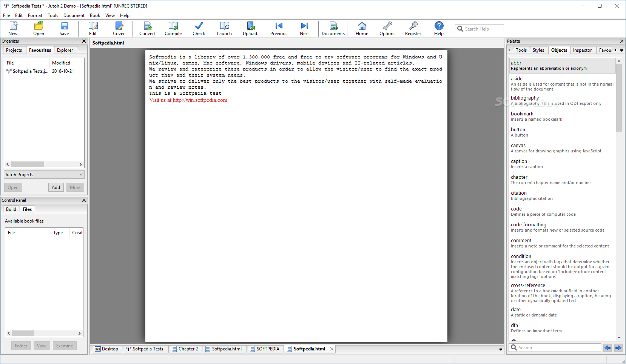Click the Register key icon

(x=413, y=29)
